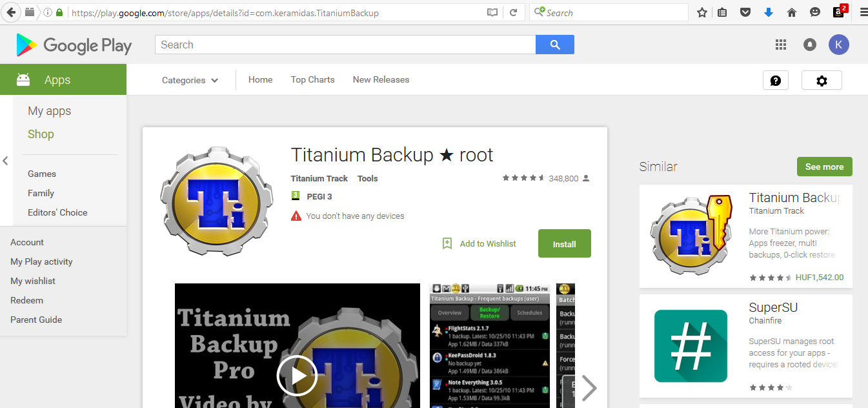Click the help question mark button
868x408 pixels.
(x=776, y=80)
